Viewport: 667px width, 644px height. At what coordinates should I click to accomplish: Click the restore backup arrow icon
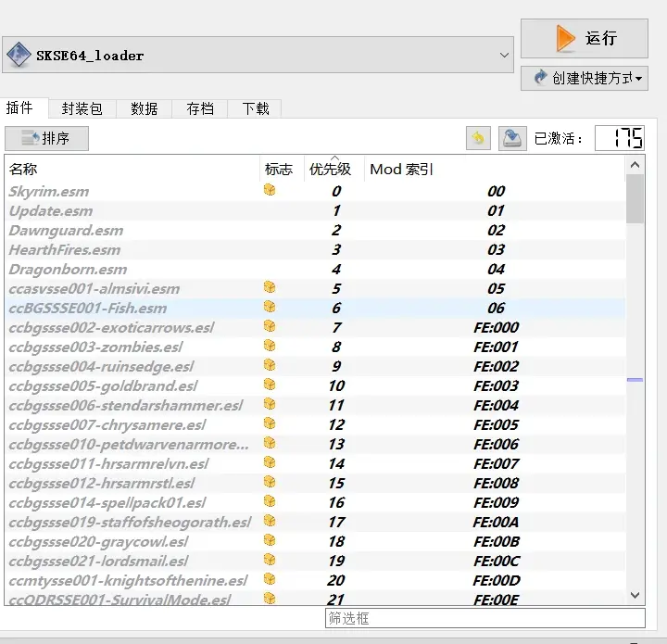click(x=477, y=138)
